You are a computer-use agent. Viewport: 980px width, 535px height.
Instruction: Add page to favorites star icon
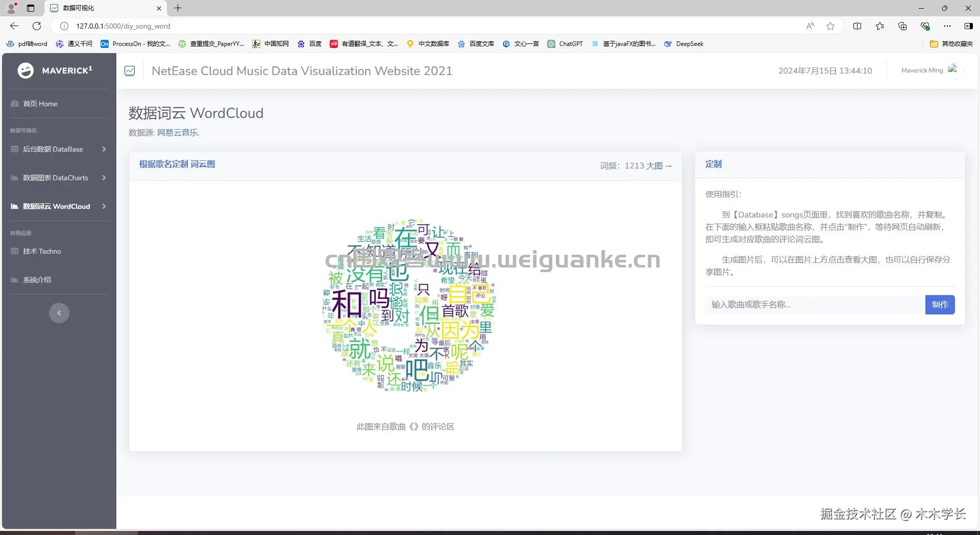[x=830, y=26]
